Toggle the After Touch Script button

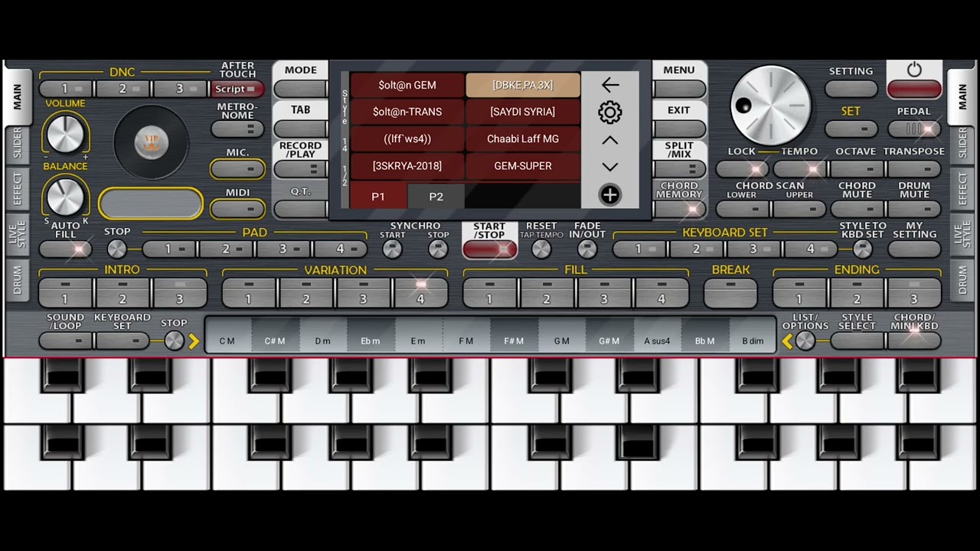(237, 90)
